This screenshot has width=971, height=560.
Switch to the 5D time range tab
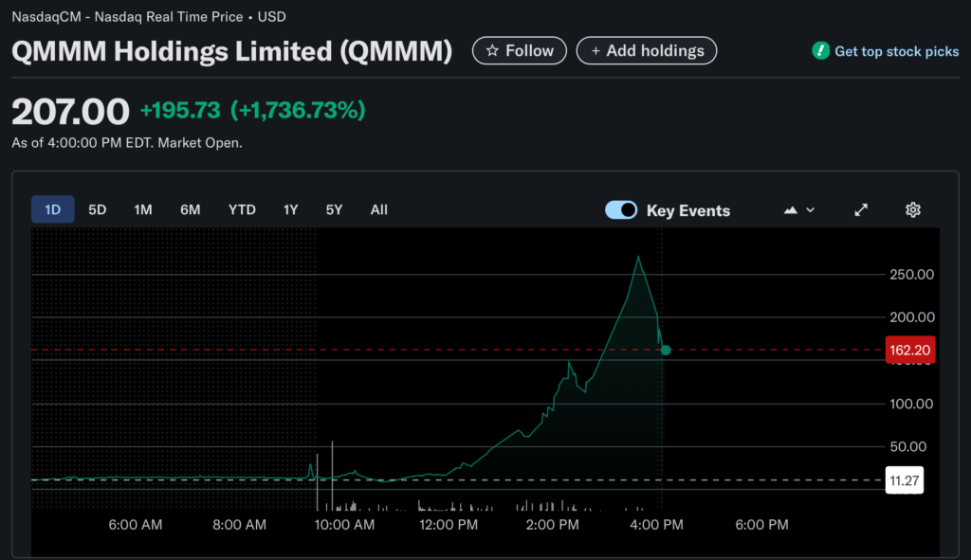[x=97, y=209]
